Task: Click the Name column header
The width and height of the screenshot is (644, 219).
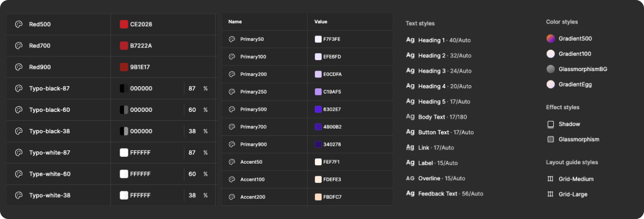Action: [235, 22]
